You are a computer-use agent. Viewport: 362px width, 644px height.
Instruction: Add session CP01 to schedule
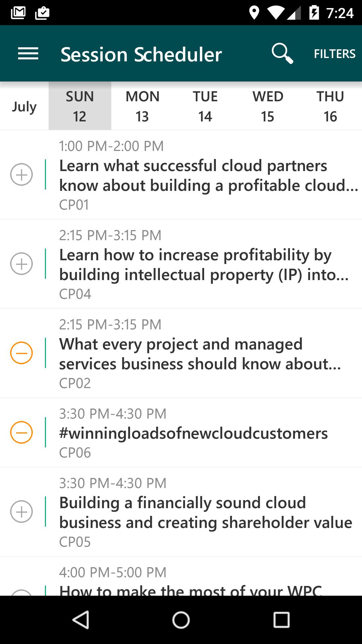tap(21, 174)
